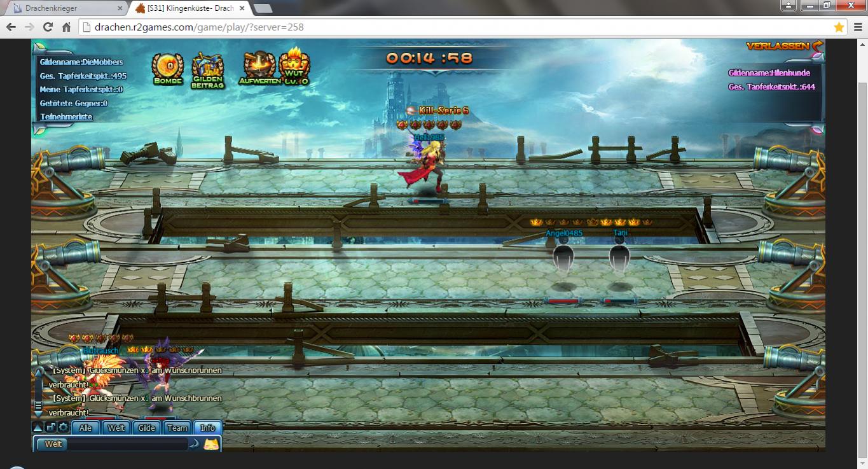
Task: Open the cat emoji picker in chat
Action: point(211,444)
